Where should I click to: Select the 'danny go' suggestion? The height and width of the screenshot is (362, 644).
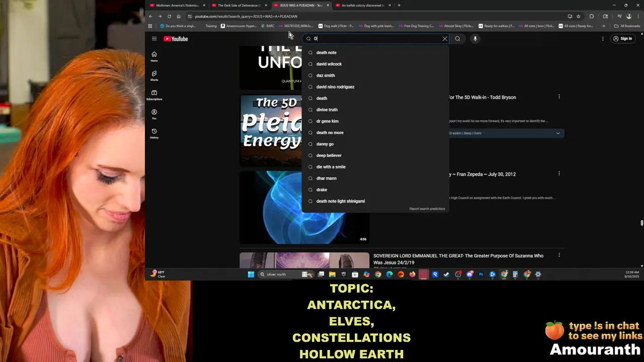tap(375, 144)
